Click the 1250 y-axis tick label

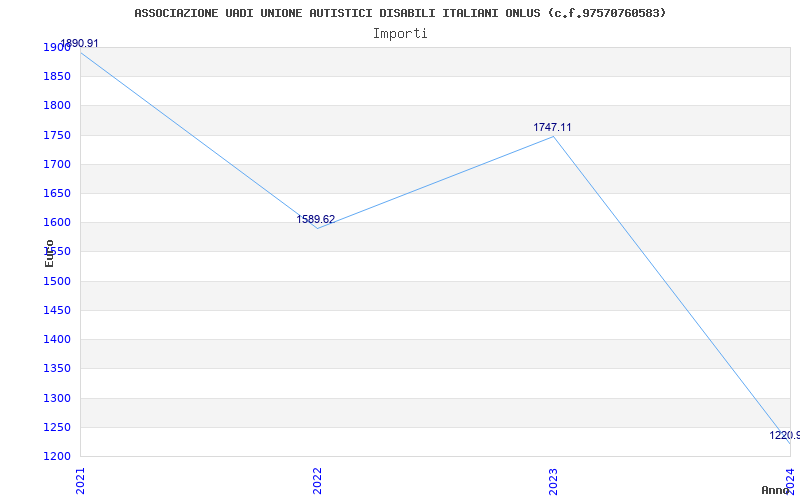pyautogui.click(x=57, y=427)
